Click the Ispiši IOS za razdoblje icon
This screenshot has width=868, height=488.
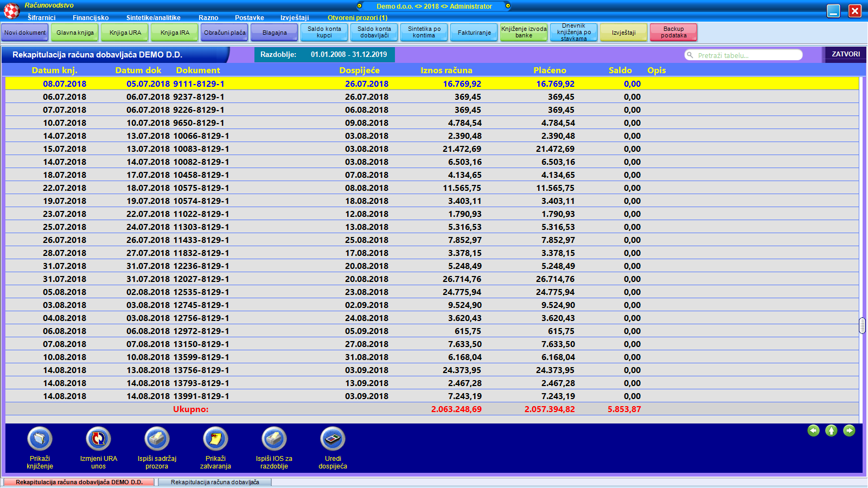click(274, 439)
